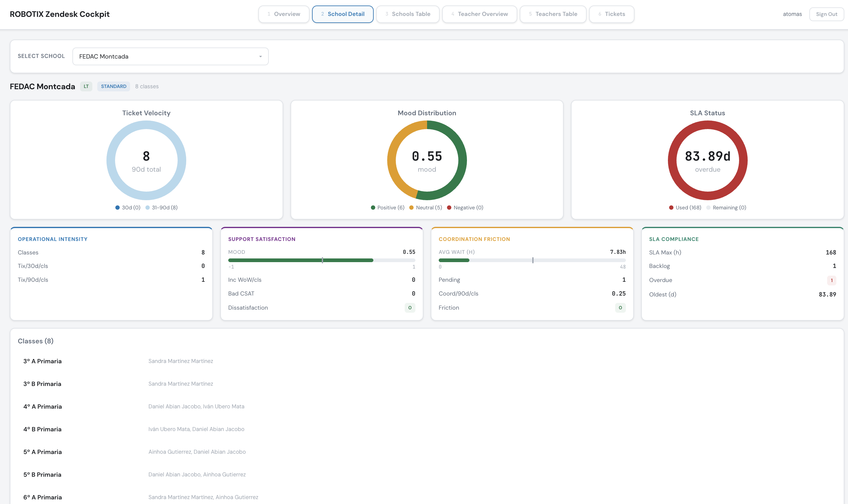
Task: Click the Positive legend dot in Mood Distribution
Action: click(x=372, y=207)
